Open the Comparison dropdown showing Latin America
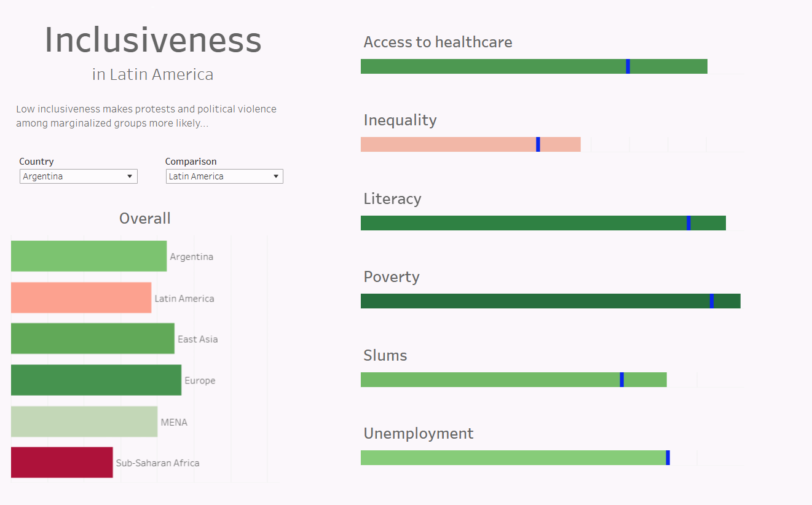Screen dimensions: 812x505 pyautogui.click(x=224, y=176)
